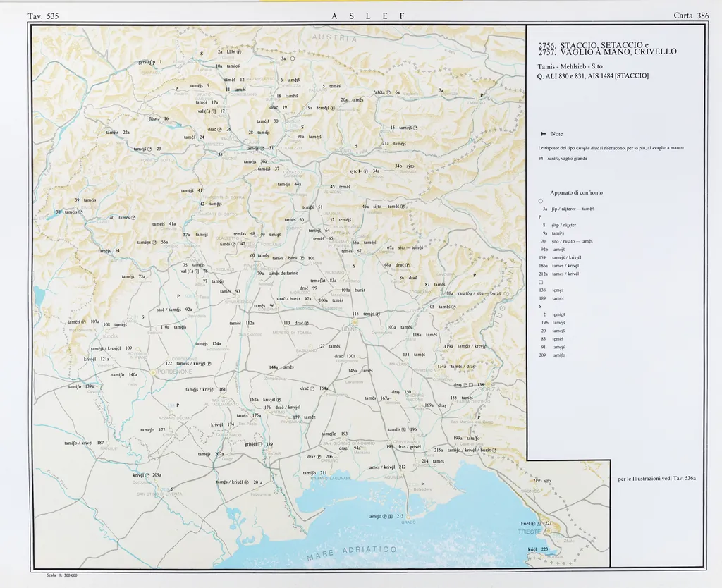
Task: Select the 'Scala 1: 300.000' scale label
Action: pos(61,575)
